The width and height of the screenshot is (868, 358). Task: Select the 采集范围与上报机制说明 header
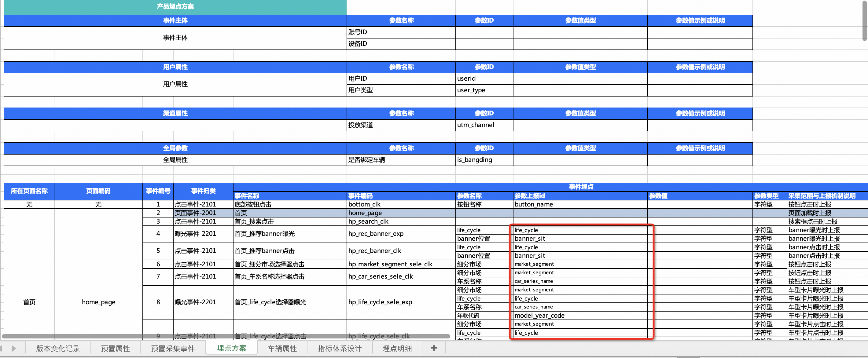tap(827, 196)
